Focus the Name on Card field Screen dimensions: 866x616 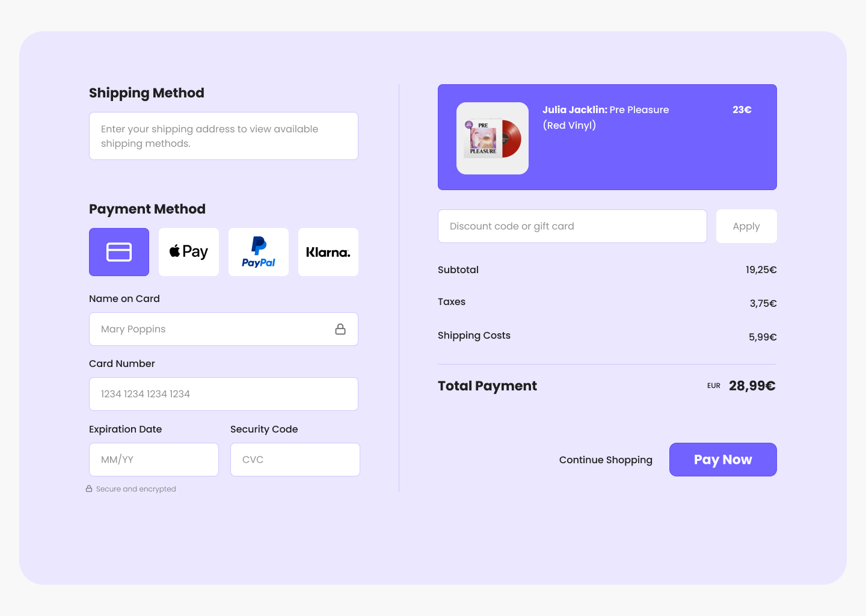(224, 329)
